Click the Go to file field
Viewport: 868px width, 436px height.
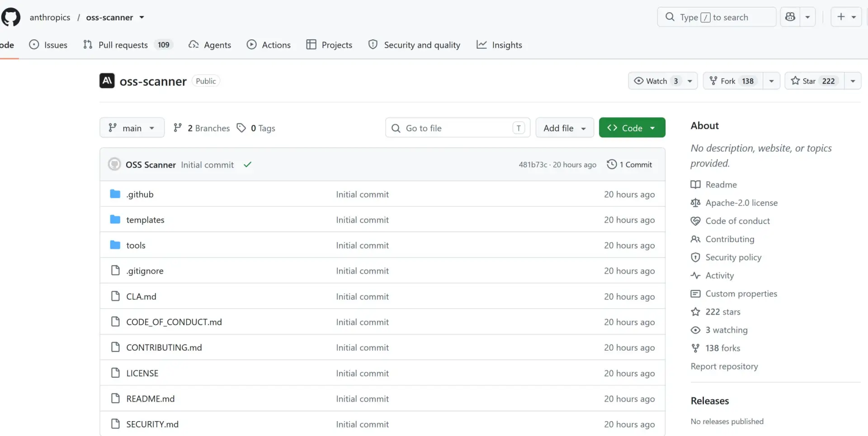(x=458, y=128)
